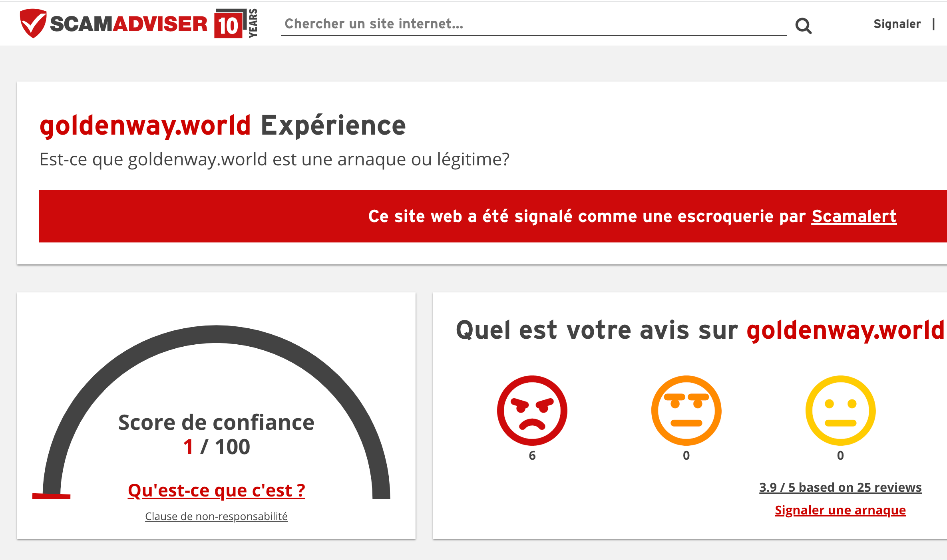Open the Scamalert link in red banner
Image resolution: width=947 pixels, height=560 pixels.
coord(854,216)
